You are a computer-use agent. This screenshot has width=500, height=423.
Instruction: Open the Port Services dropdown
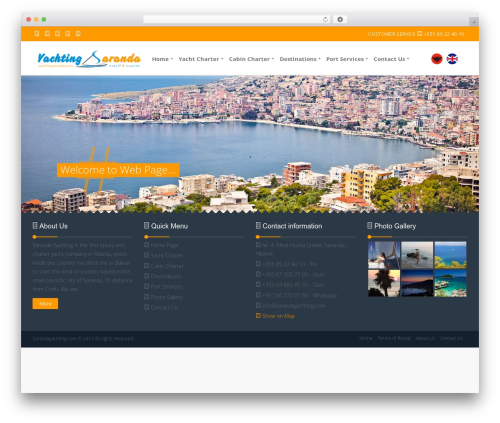click(x=347, y=59)
